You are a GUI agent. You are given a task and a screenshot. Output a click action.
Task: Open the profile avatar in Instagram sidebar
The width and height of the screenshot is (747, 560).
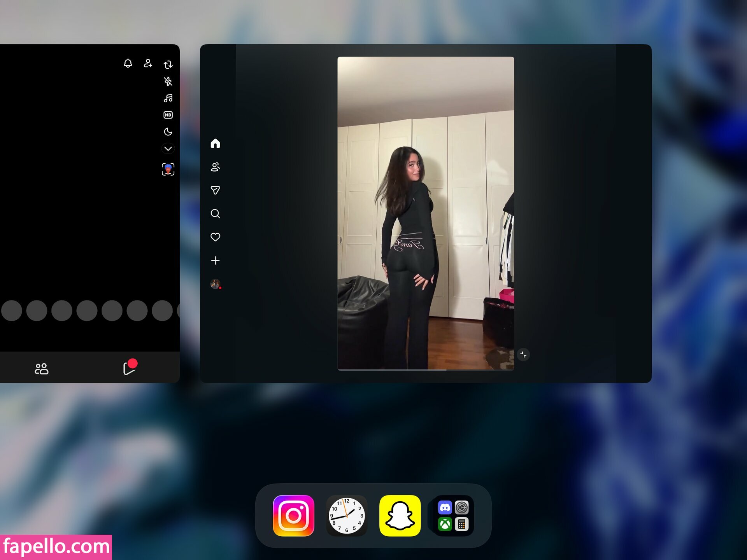(215, 284)
